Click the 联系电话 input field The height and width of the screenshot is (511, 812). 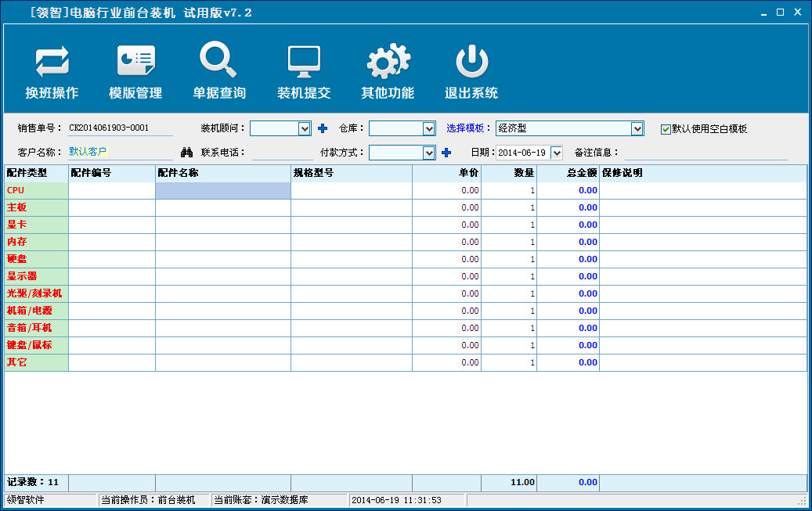(282, 153)
